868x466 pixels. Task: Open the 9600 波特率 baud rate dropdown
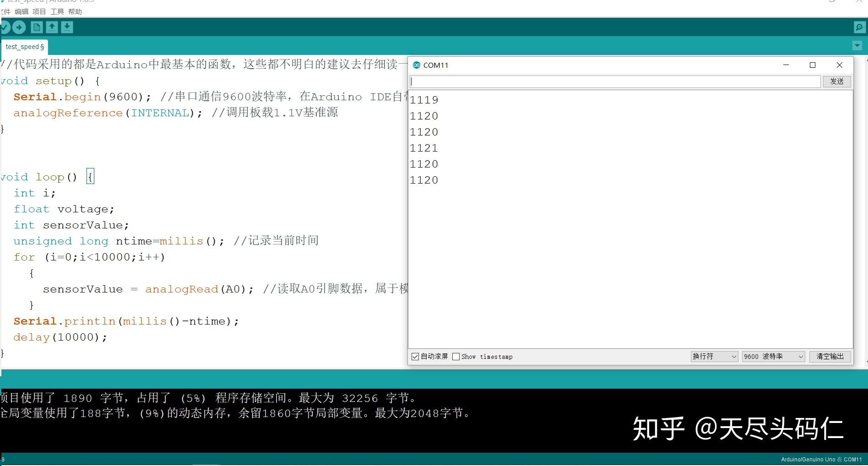[x=773, y=357]
